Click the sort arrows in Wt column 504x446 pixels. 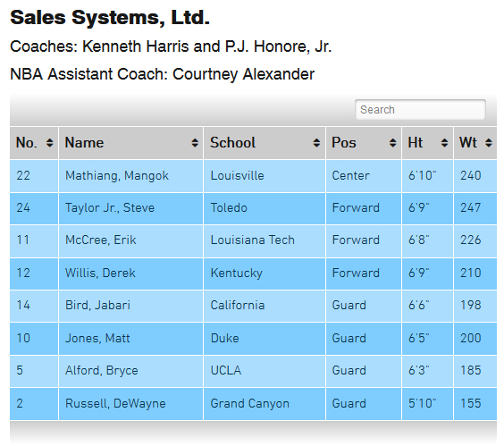489,143
